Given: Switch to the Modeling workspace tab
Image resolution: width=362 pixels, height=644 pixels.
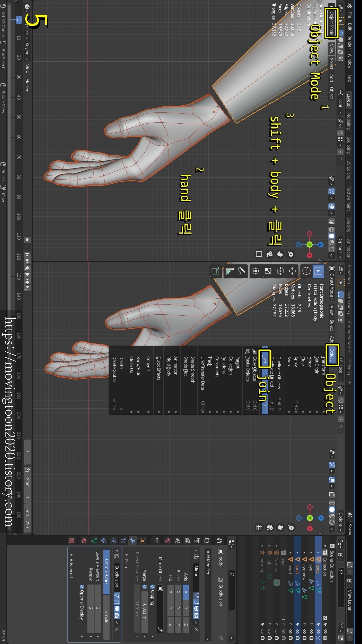Looking at the screenshot, I should 349,121.
